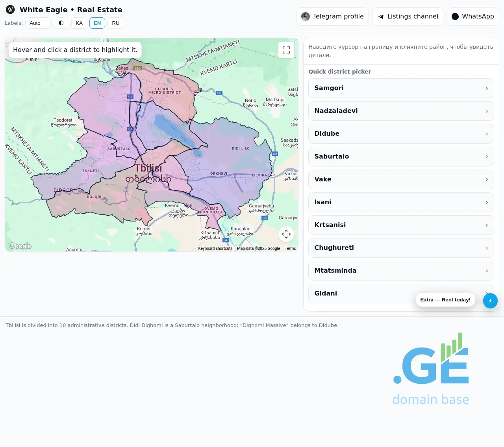Open the Telegram profile link
Screen dimensions: 504x447
click(332, 17)
